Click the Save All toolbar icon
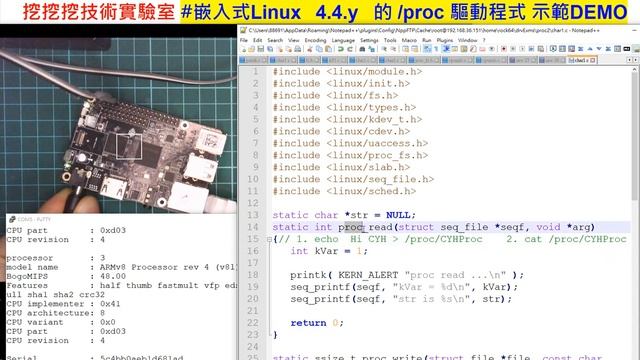640x360 pixels. [270, 49]
